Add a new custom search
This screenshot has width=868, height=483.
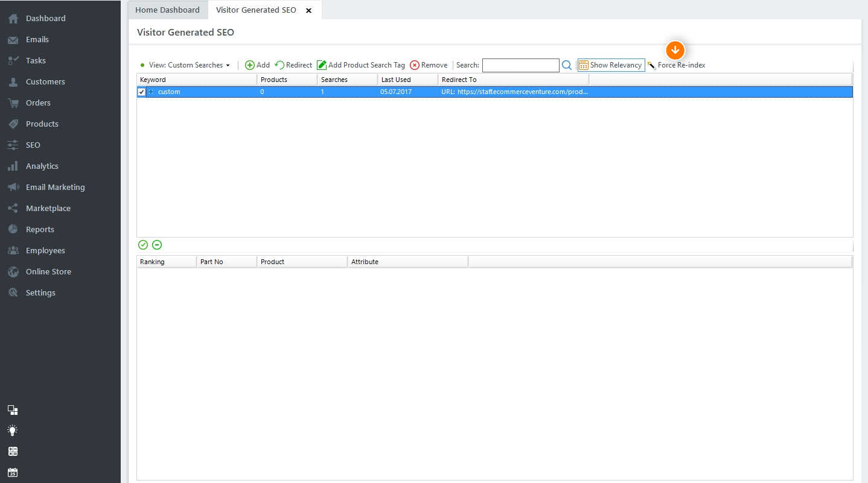[258, 65]
